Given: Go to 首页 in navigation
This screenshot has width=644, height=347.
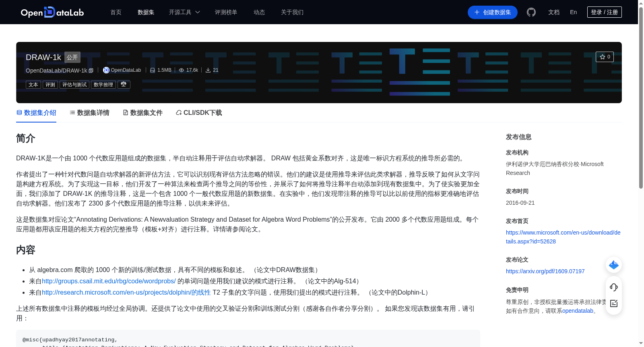Looking at the screenshot, I should click(116, 12).
